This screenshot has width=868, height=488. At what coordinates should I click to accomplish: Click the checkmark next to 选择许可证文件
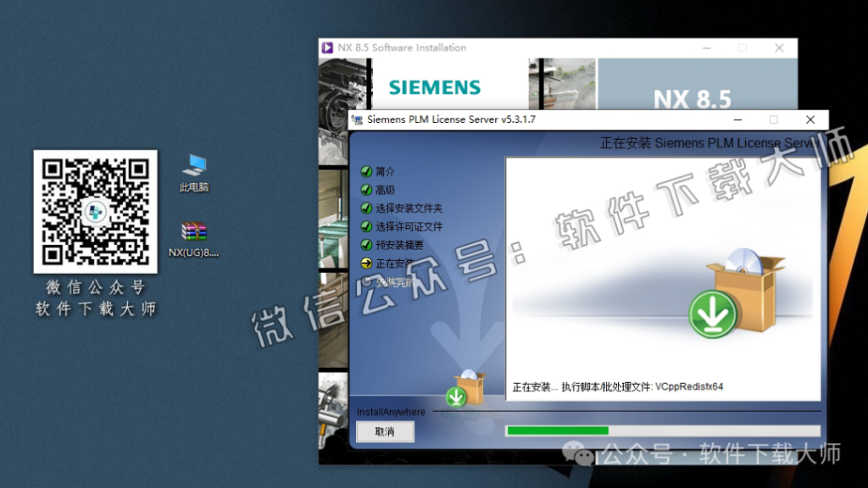click(x=364, y=226)
